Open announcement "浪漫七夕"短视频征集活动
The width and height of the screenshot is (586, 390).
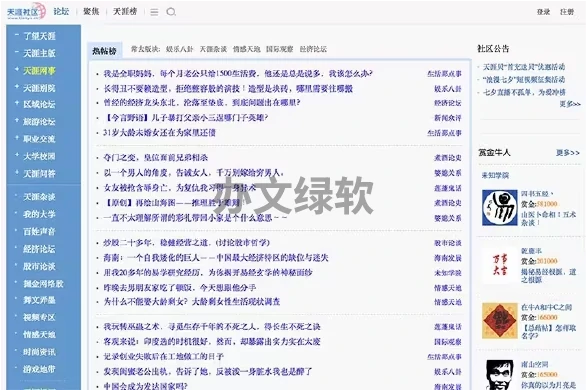click(x=524, y=80)
